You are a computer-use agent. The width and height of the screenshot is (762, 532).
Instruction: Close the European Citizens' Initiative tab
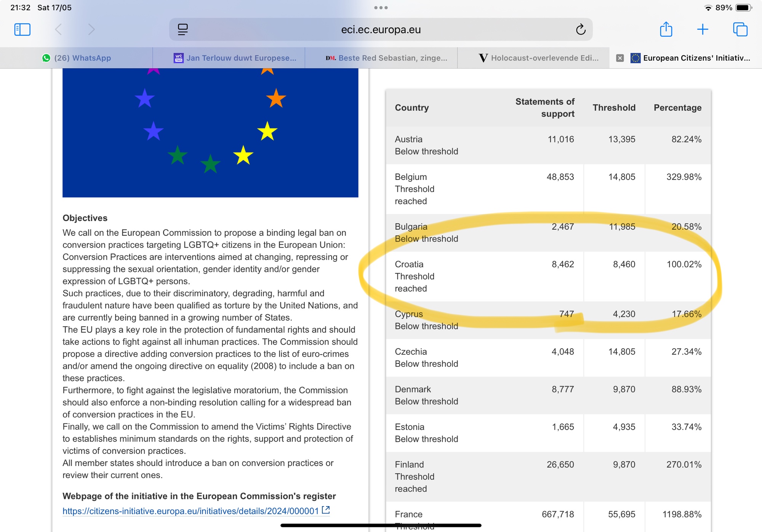point(620,58)
